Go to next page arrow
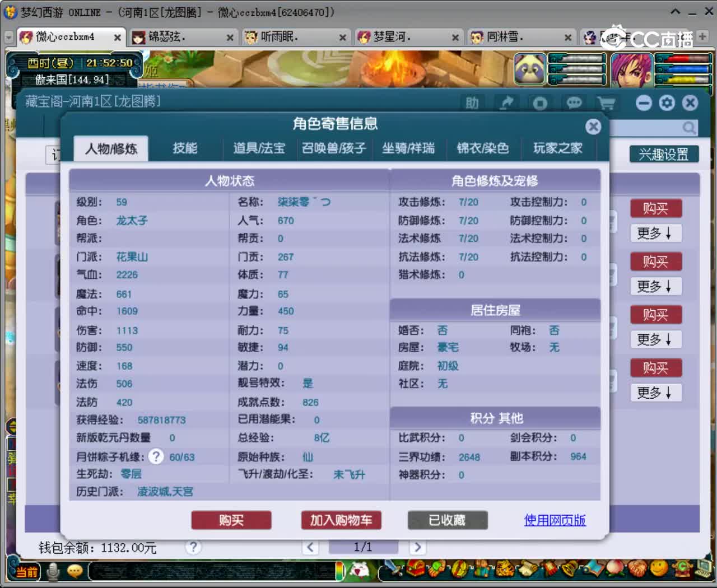The height and width of the screenshot is (588, 717). pos(417,547)
